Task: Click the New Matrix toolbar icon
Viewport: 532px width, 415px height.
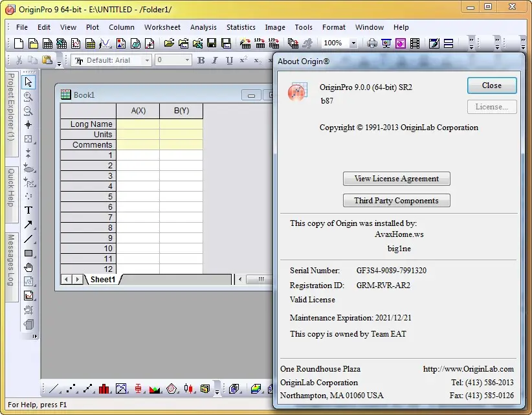Action: pyautogui.click(x=90, y=43)
